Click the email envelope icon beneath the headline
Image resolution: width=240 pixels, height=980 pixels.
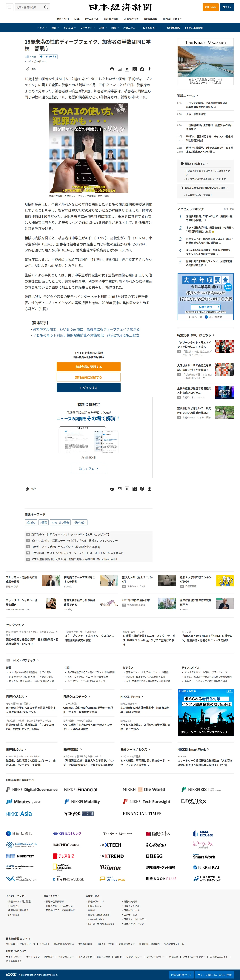120,69
